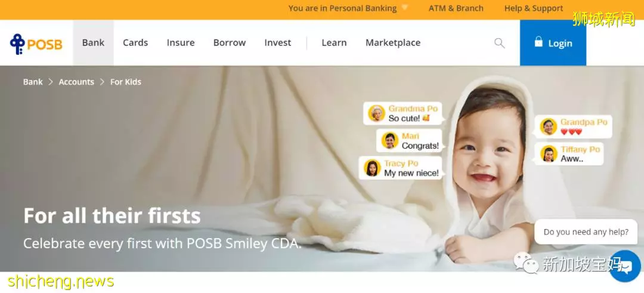Click Mari's avatar in chat bubble
Screen dimensions: 644x293
tap(389, 141)
